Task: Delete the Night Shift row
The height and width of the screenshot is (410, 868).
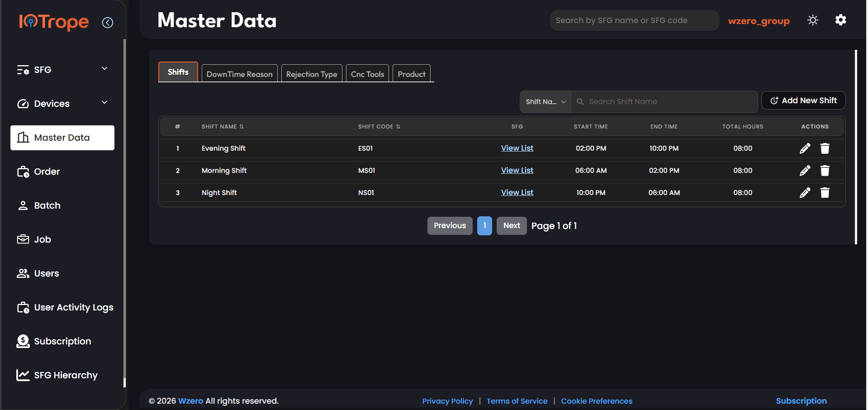Action: (x=825, y=193)
